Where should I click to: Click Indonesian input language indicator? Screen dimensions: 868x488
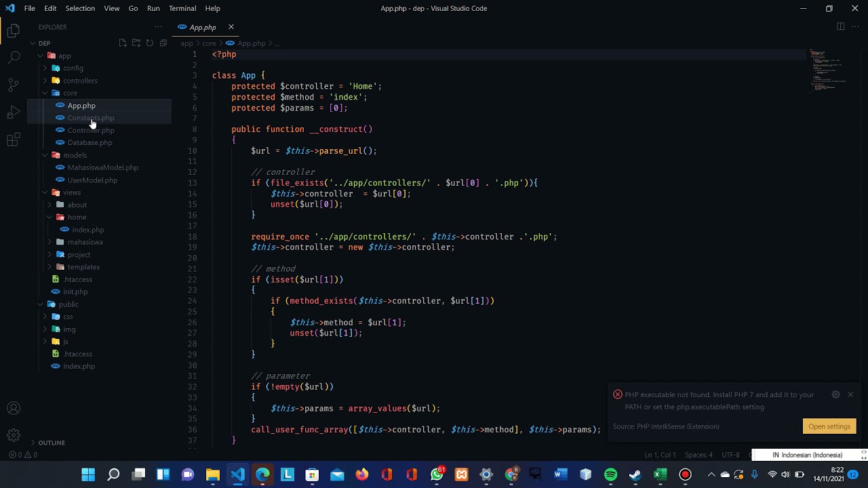[807, 455]
